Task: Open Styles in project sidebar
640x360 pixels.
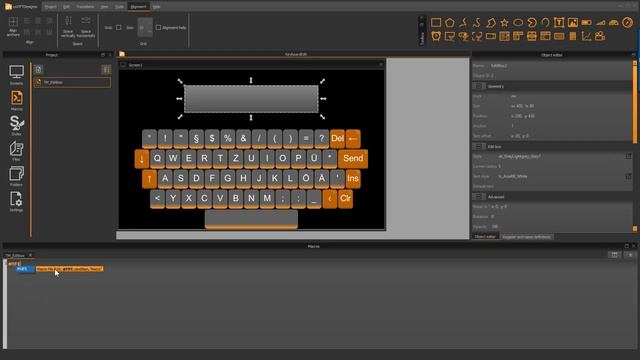Action: click(x=16, y=125)
